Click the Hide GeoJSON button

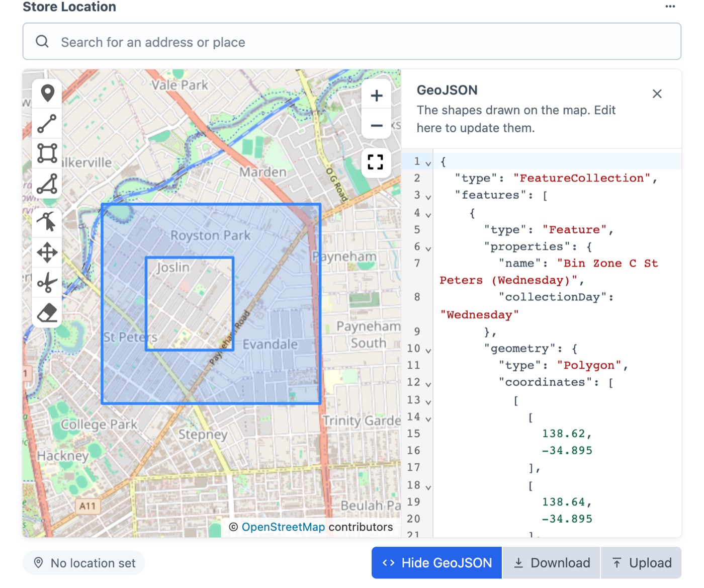tap(436, 563)
